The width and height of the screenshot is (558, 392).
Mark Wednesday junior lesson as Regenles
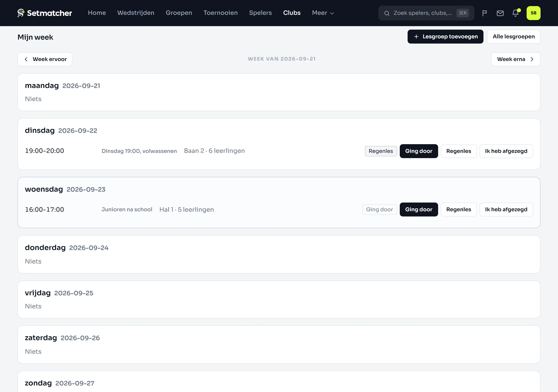click(458, 209)
